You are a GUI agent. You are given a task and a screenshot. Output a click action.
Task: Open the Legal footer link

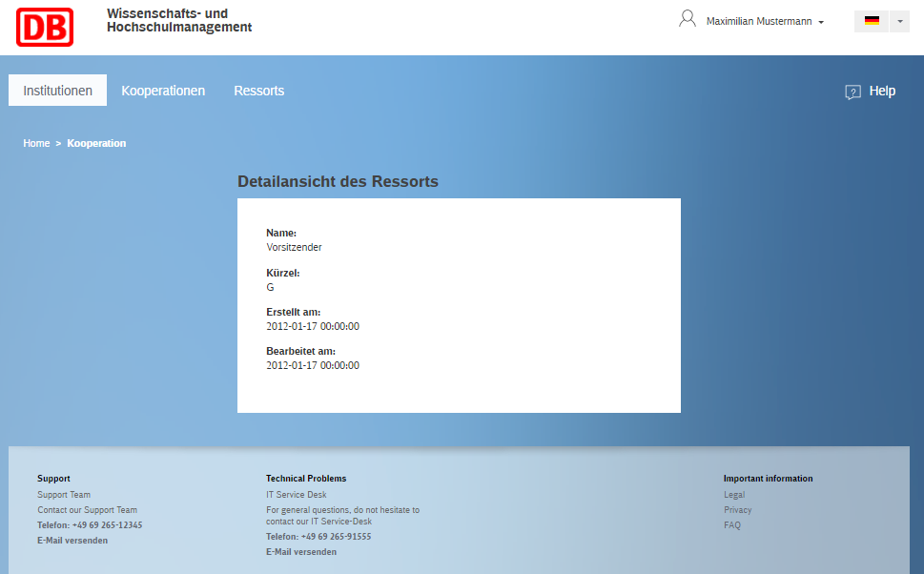[x=734, y=495]
